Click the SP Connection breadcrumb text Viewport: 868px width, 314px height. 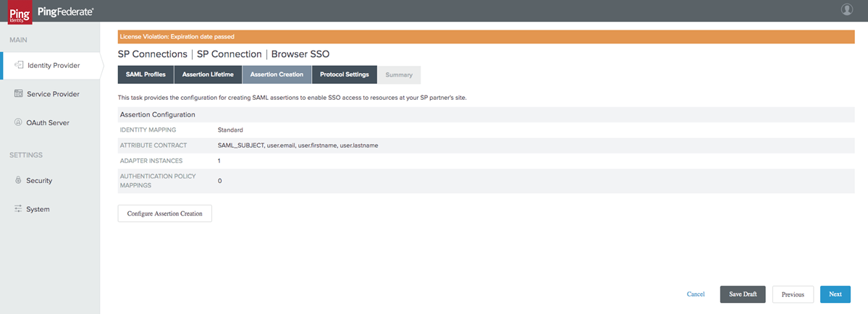pos(229,54)
